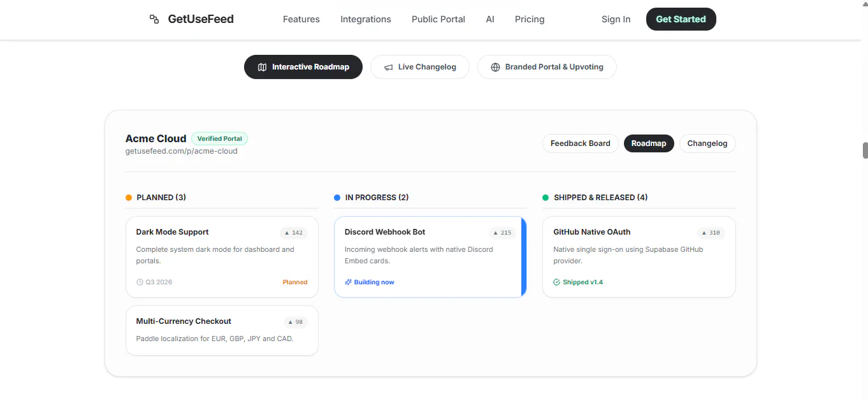Upvote Discord Webhook Bot with 215 votes
The width and height of the screenshot is (868, 401).
click(x=502, y=233)
